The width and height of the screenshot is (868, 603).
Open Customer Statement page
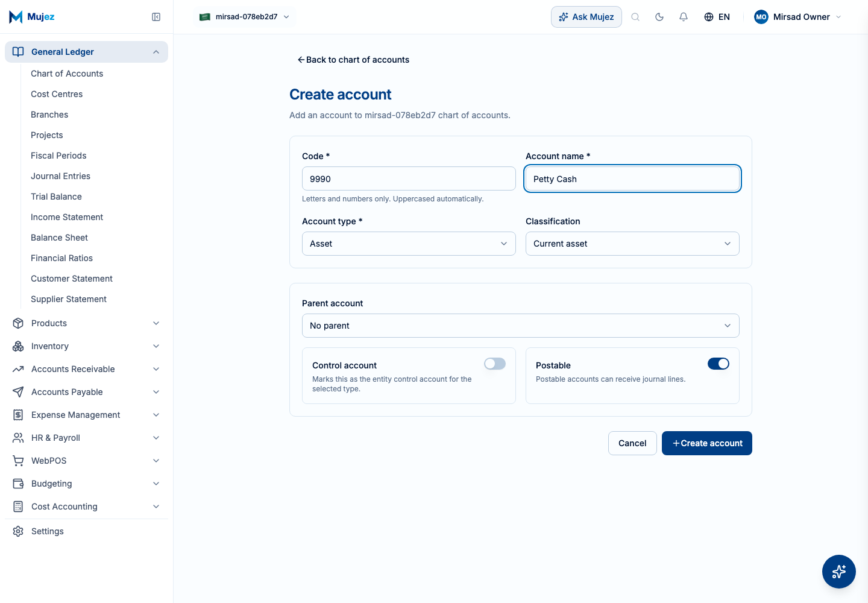pos(72,279)
